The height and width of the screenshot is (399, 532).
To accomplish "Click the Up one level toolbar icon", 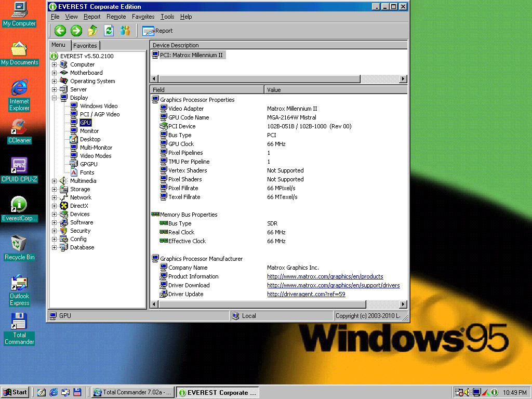I will tap(92, 31).
